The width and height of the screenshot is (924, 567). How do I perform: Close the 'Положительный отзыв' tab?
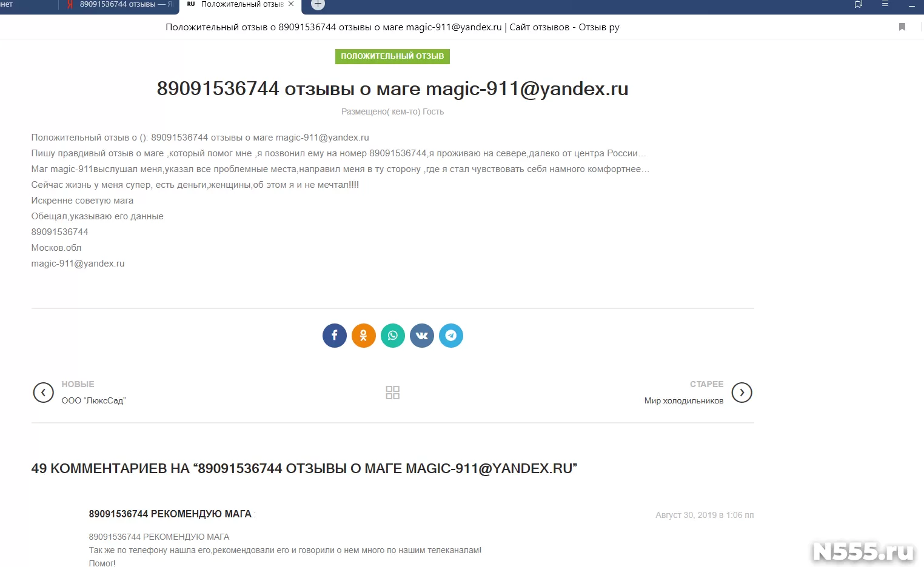coord(291,4)
